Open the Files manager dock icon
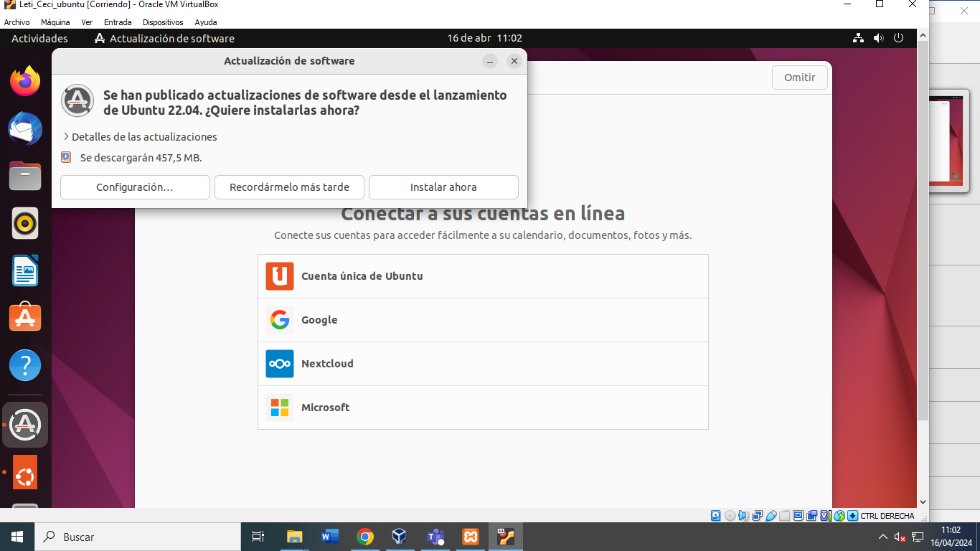Viewport: 980px width, 551px height. pyautogui.click(x=25, y=176)
